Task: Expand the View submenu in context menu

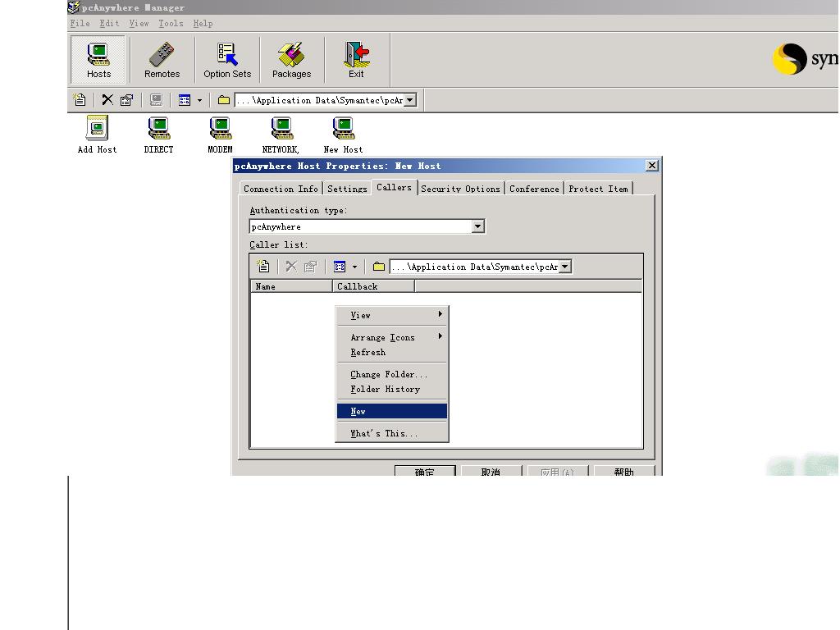Action: point(392,315)
